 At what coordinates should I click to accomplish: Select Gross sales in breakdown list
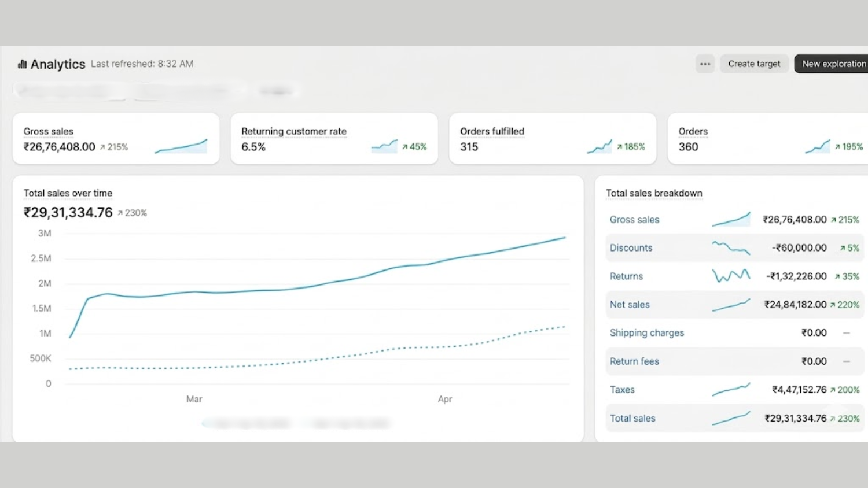coord(634,220)
